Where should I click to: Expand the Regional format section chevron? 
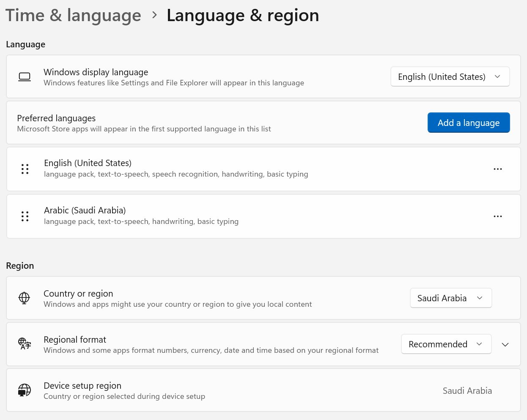click(505, 344)
